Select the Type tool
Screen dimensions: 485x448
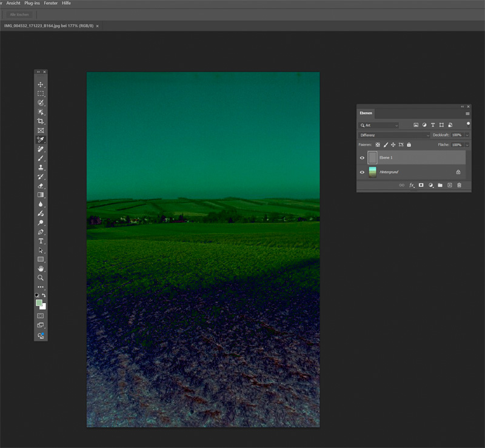pos(41,241)
